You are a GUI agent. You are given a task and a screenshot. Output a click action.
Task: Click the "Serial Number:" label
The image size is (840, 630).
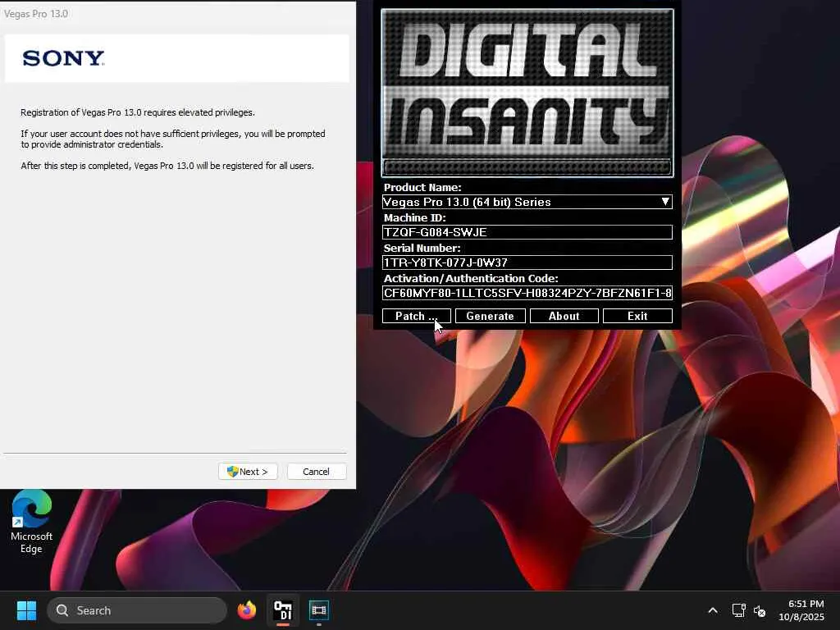click(x=422, y=248)
